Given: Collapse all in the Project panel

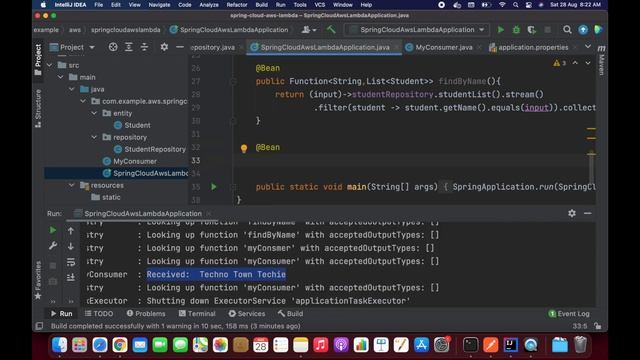Looking at the screenshot, I should point(144,47).
